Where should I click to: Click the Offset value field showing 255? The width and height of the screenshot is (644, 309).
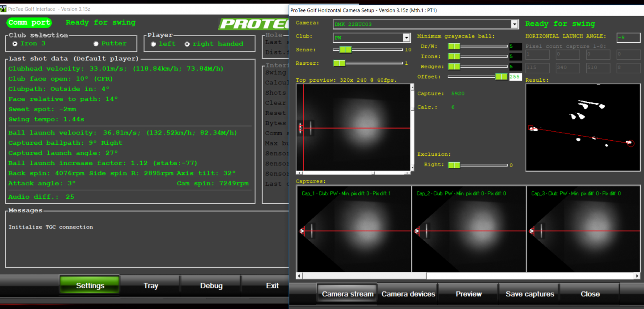(516, 77)
